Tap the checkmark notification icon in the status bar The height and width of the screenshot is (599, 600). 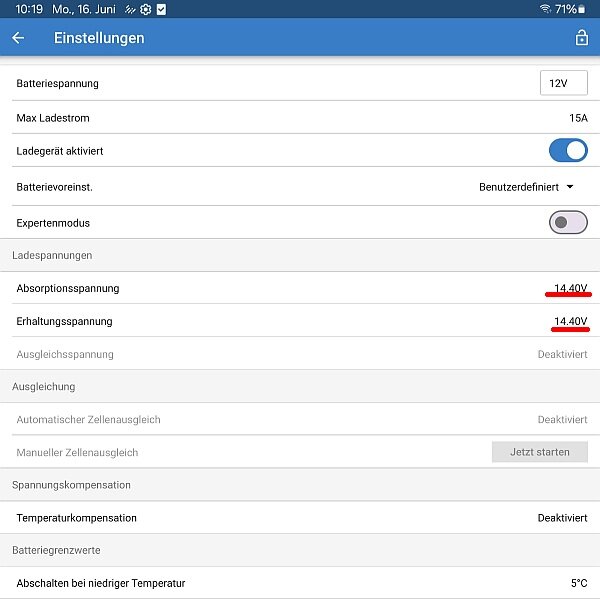click(161, 9)
